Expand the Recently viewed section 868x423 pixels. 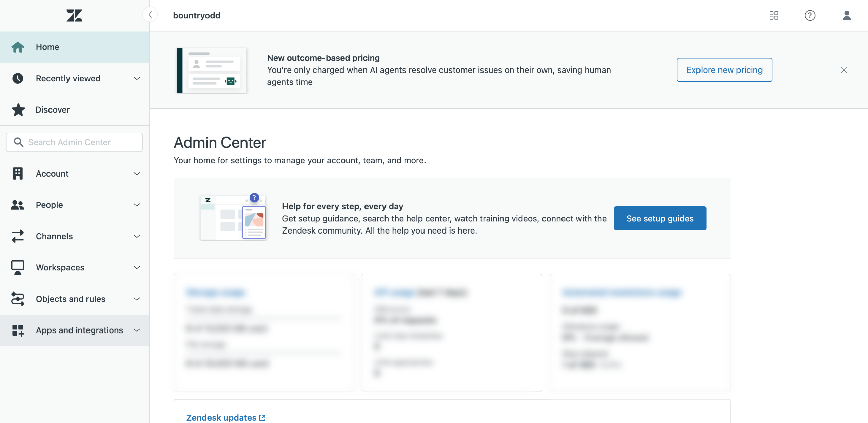pos(137,78)
